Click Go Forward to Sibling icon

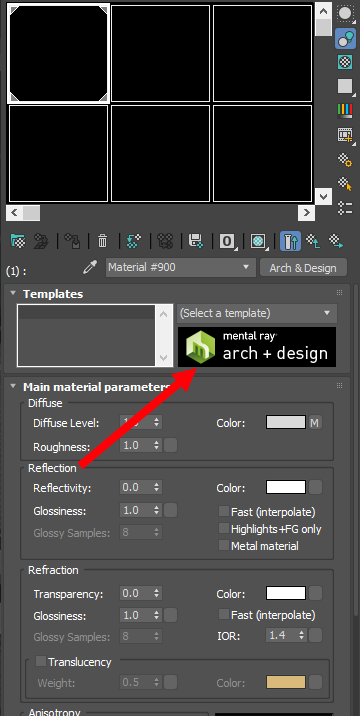click(336, 240)
